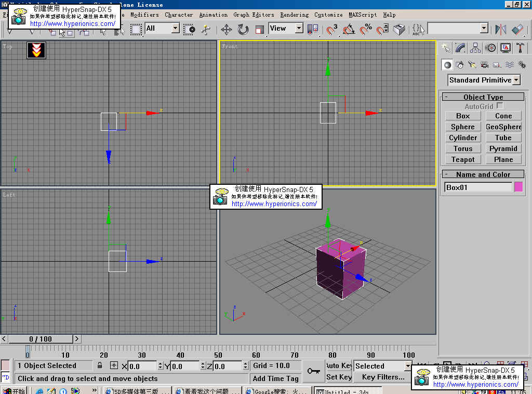This screenshot has height=394, width=532.
Task: Open the Character menu
Action: tap(179, 15)
